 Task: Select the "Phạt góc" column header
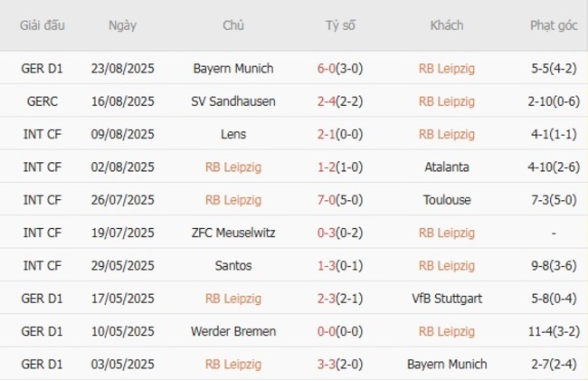point(554,25)
